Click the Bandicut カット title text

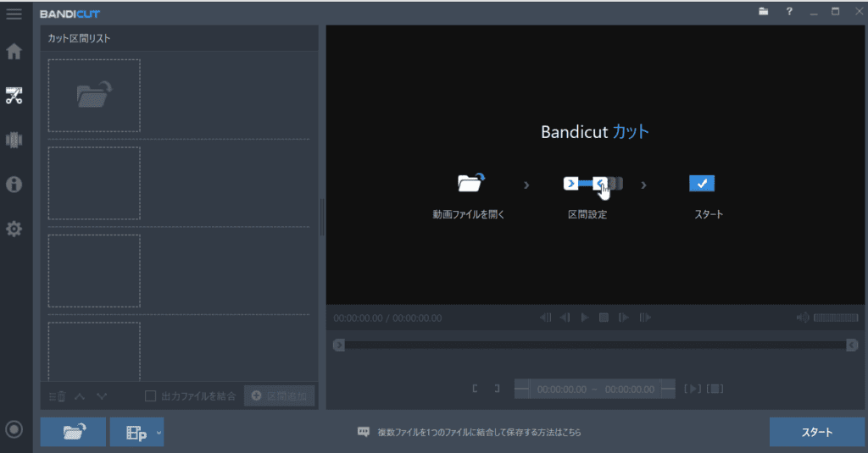594,131
